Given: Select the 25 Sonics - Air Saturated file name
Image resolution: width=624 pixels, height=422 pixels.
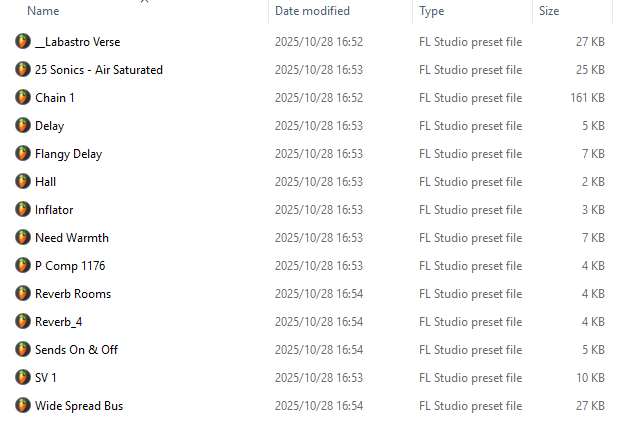Looking at the screenshot, I should [x=99, y=70].
